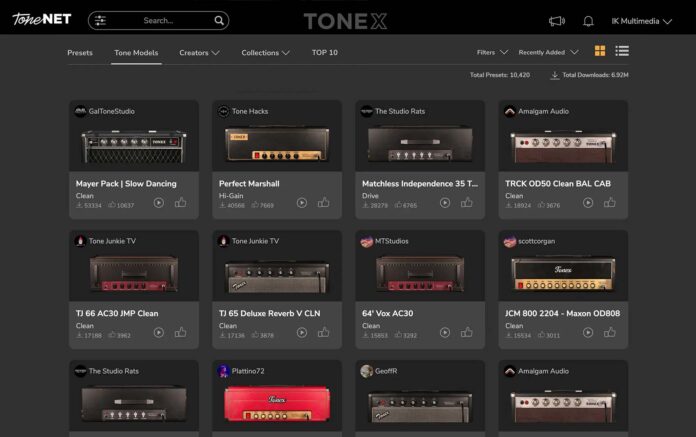Click the magnifying glass search icon

pyautogui.click(x=219, y=20)
